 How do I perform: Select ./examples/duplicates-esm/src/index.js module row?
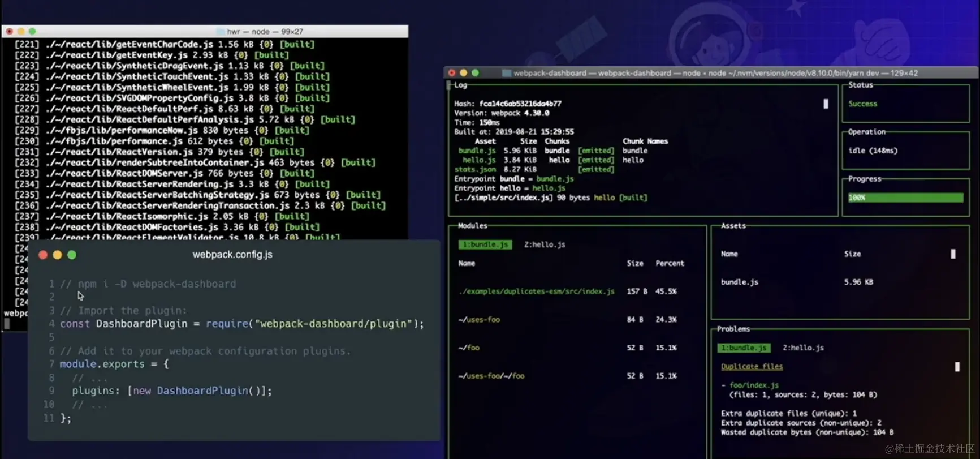[x=568, y=291]
